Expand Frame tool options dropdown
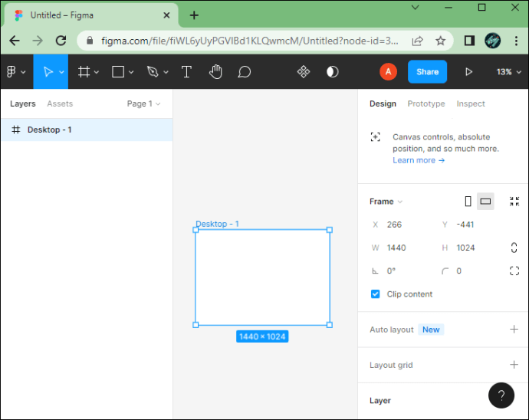The width and height of the screenshot is (529, 420). pos(97,72)
